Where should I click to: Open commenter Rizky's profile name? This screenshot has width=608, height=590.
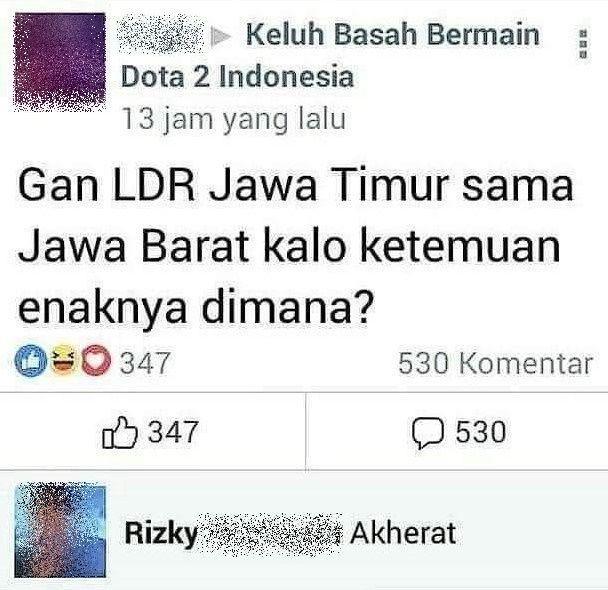click(161, 533)
